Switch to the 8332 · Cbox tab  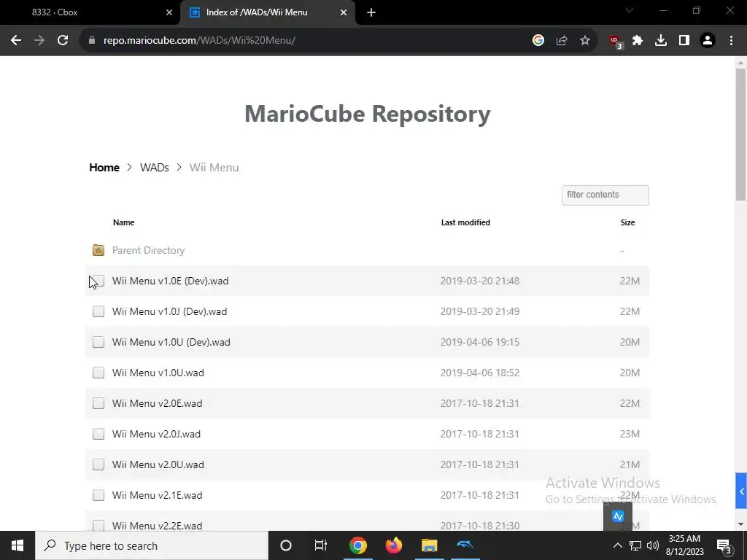coord(90,13)
